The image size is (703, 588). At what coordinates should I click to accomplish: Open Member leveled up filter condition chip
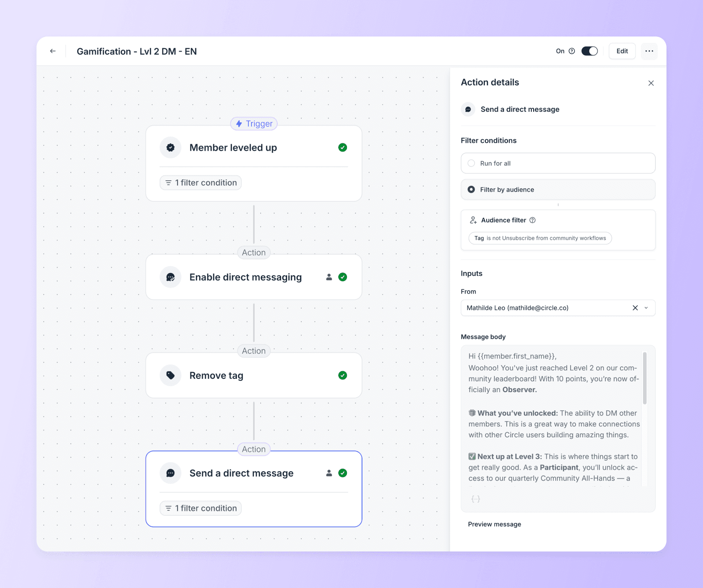click(201, 183)
